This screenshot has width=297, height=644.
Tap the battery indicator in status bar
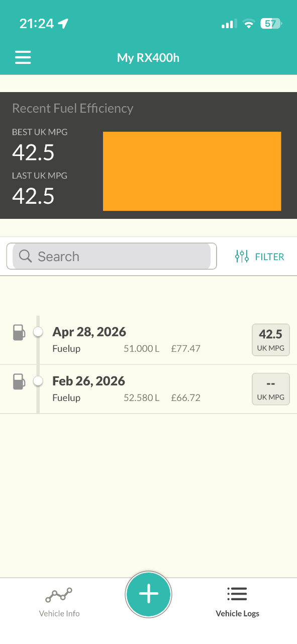pyautogui.click(x=272, y=24)
